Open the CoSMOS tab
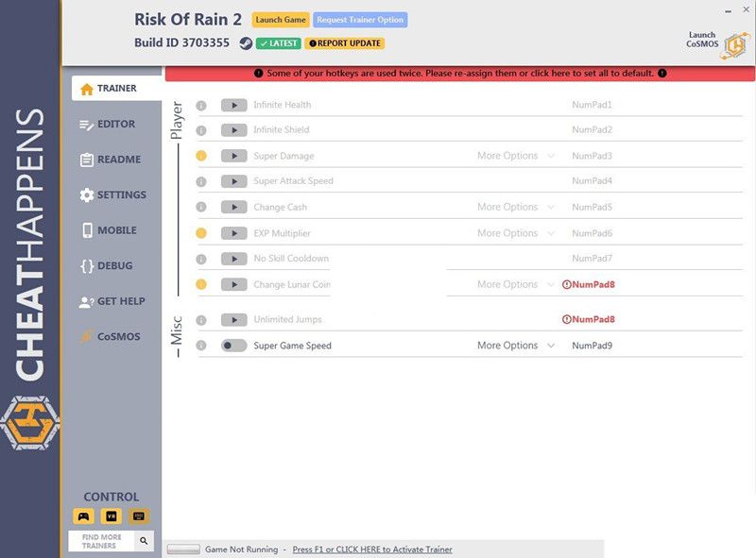The width and height of the screenshot is (756, 558). click(x=110, y=337)
